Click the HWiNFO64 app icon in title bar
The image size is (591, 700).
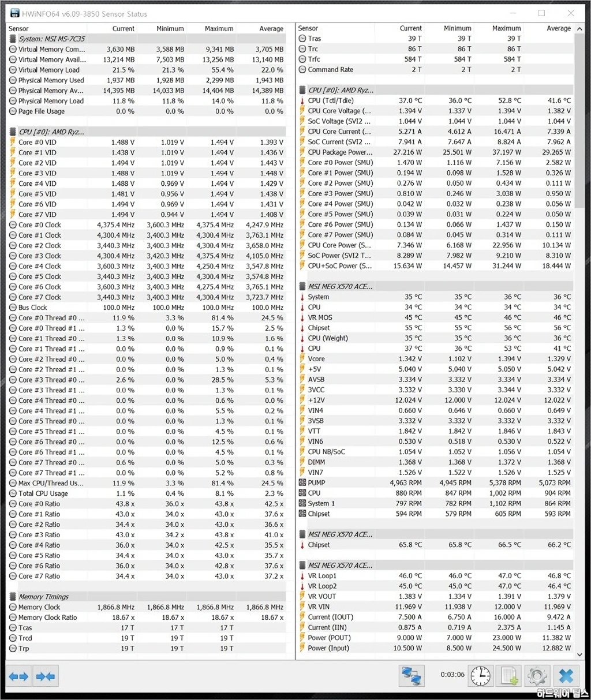(15, 13)
